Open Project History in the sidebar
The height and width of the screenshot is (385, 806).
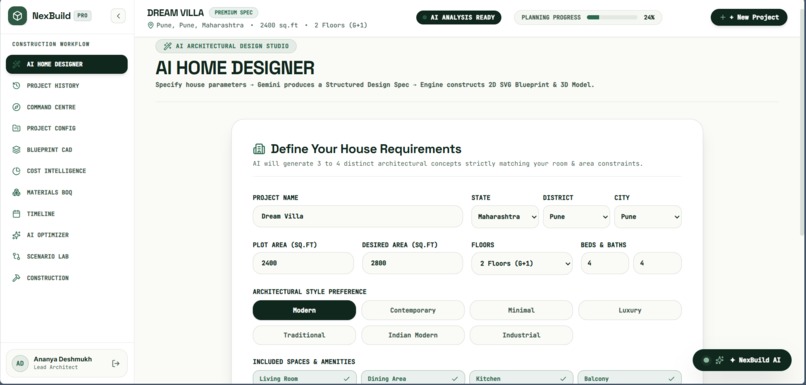point(67,85)
